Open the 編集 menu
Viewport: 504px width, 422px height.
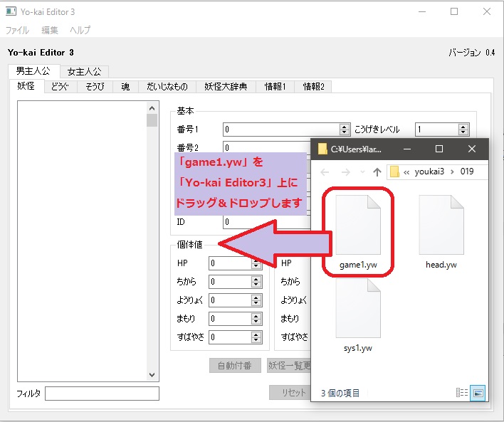tap(50, 30)
